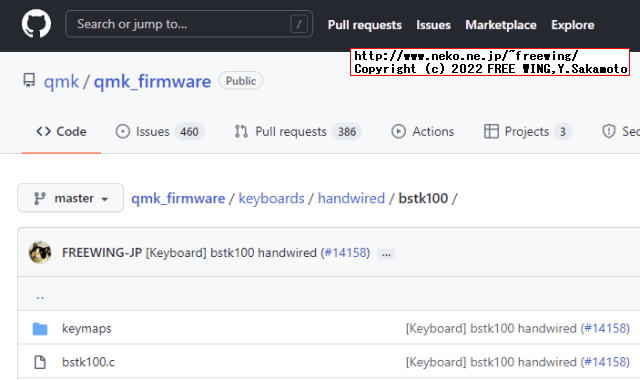Open #14158 link on bstk100.c row

[605, 362]
